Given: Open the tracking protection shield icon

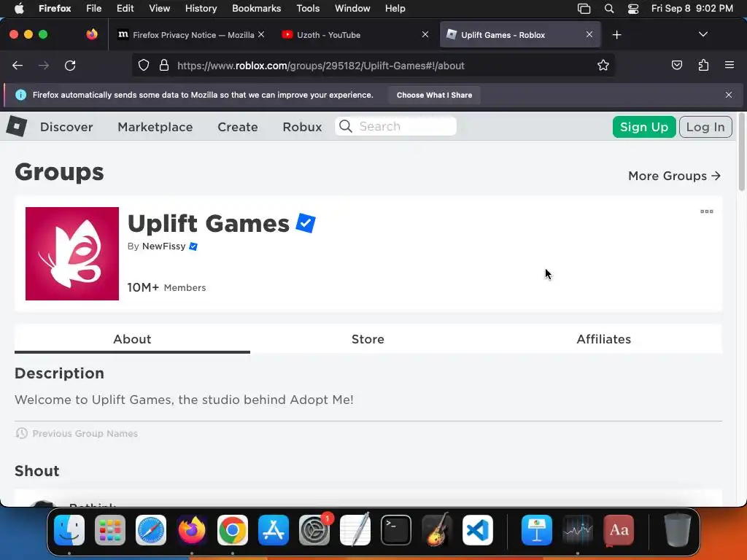Looking at the screenshot, I should click(144, 65).
